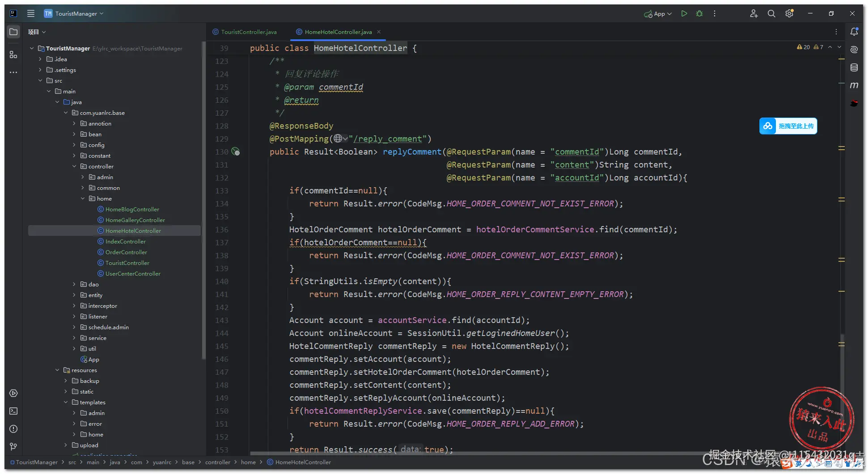868x474 pixels.
Task: Click the replyComment method name
Action: pyautogui.click(x=412, y=152)
